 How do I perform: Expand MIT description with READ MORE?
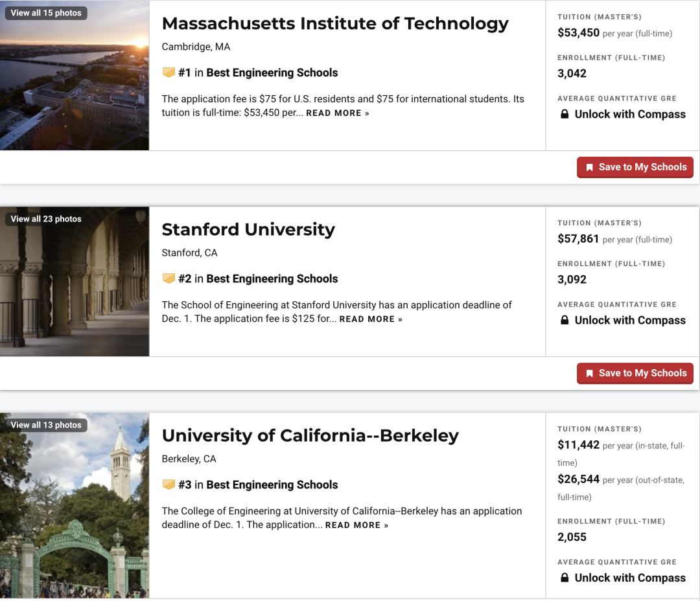tap(338, 113)
